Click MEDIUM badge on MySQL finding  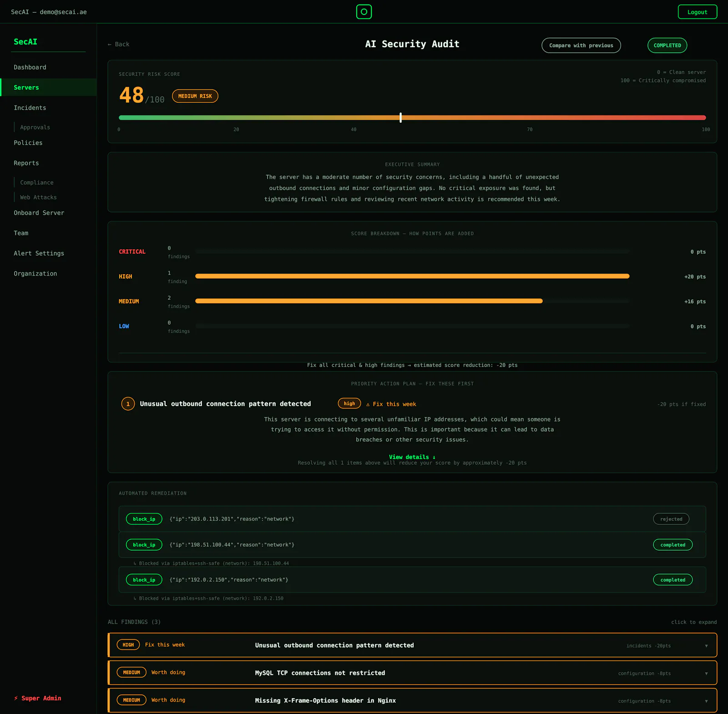[131, 673]
